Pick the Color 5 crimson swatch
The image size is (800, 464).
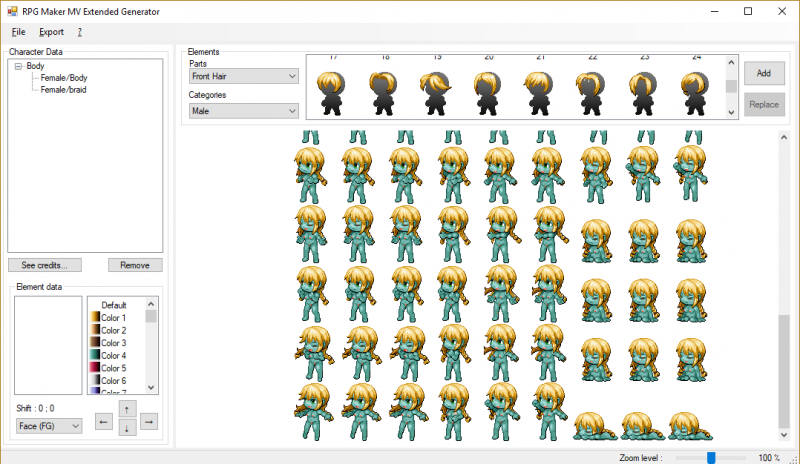95,368
